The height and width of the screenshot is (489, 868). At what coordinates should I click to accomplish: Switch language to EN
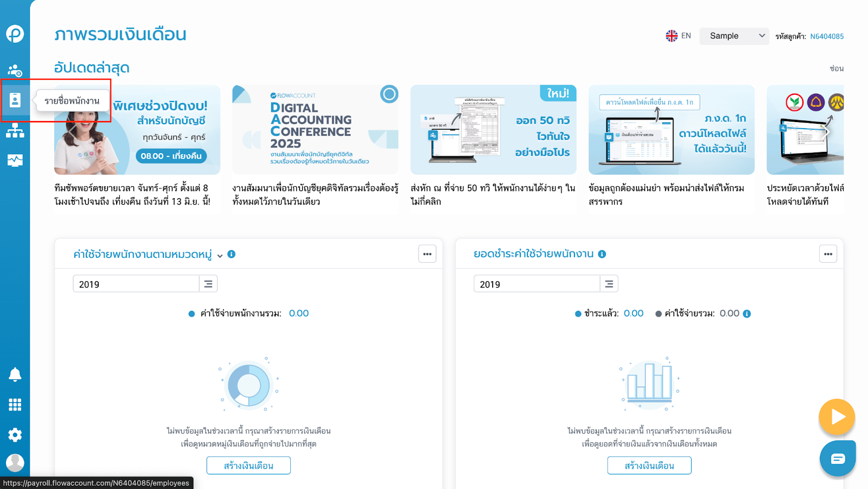coord(679,36)
